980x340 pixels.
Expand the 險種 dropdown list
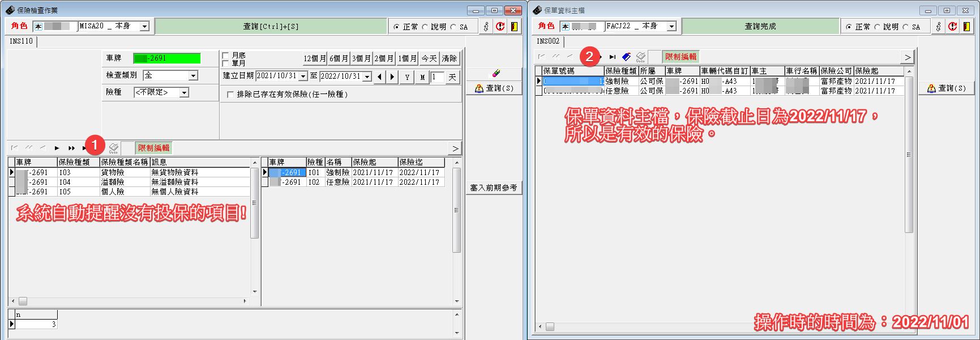click(184, 92)
